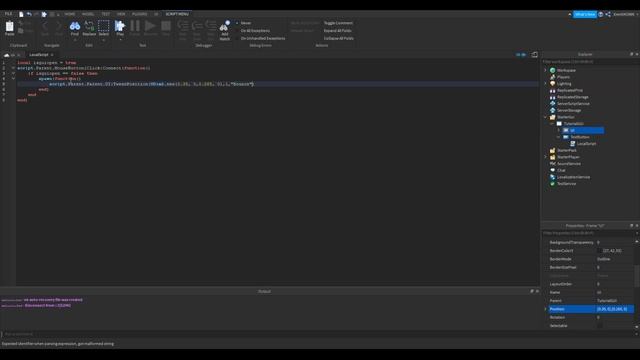Screen dimensions: 640x360
Task: Click the Resume test icon
Action: click(x=150, y=26)
